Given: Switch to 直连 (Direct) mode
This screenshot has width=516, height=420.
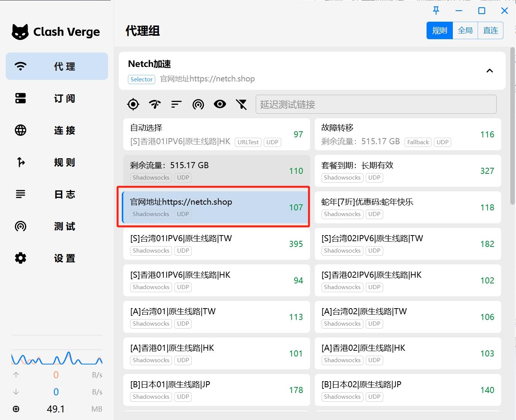Looking at the screenshot, I should pos(491,30).
